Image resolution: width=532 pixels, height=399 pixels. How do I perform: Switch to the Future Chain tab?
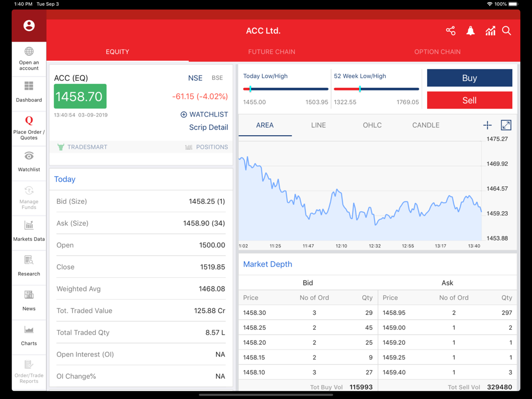point(271,52)
